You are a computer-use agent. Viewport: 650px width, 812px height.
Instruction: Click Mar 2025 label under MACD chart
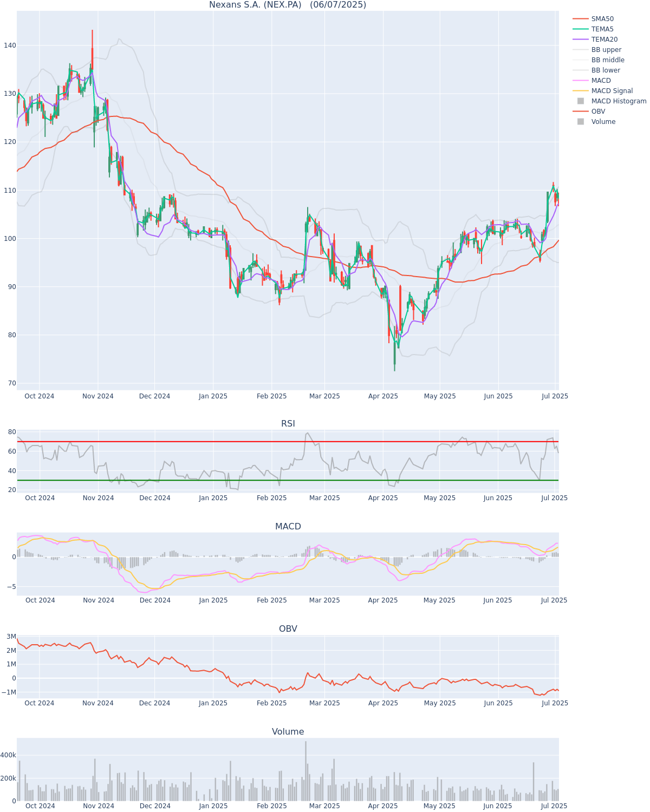click(x=324, y=600)
